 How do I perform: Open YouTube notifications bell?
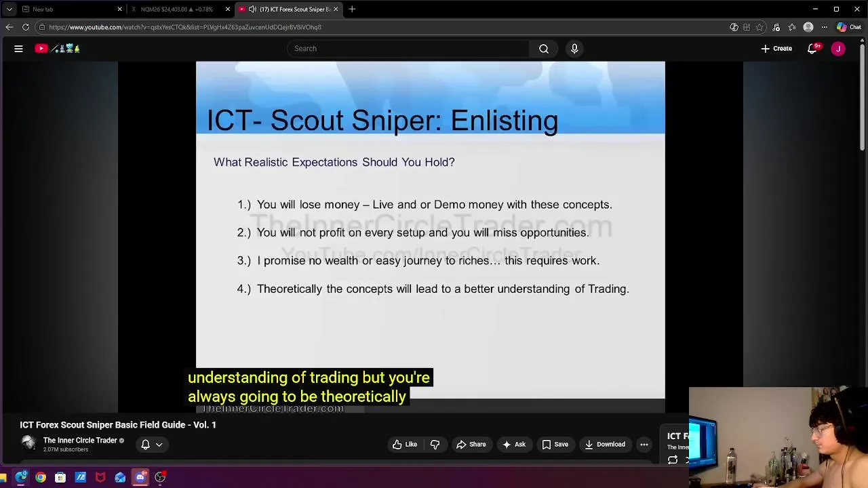coord(812,49)
